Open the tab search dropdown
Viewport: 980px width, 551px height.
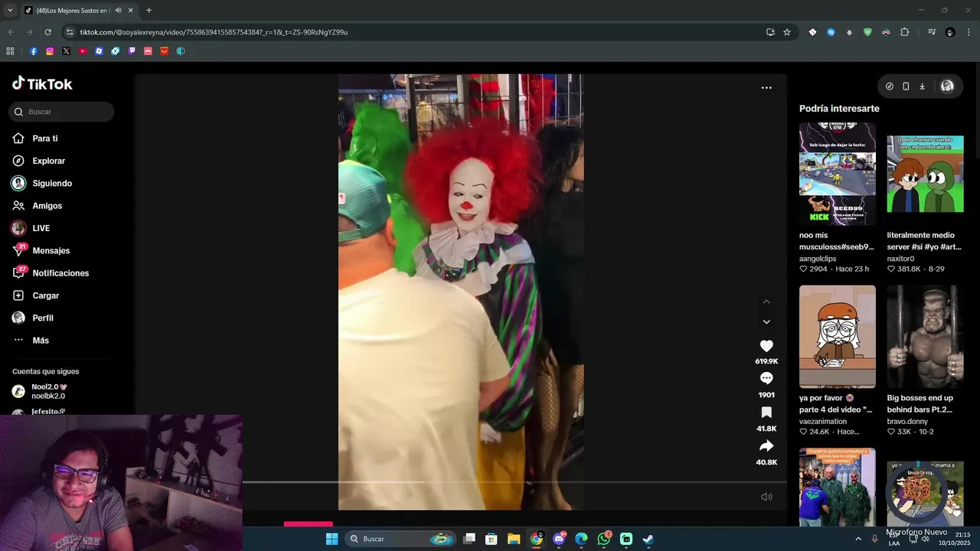click(10, 11)
